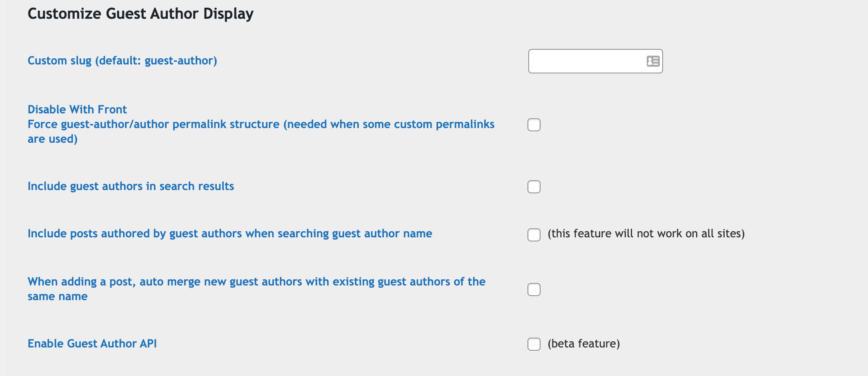Tick the checkbox beside 'this feature will not work'
Viewport: 868px width, 376px height.
(x=534, y=235)
